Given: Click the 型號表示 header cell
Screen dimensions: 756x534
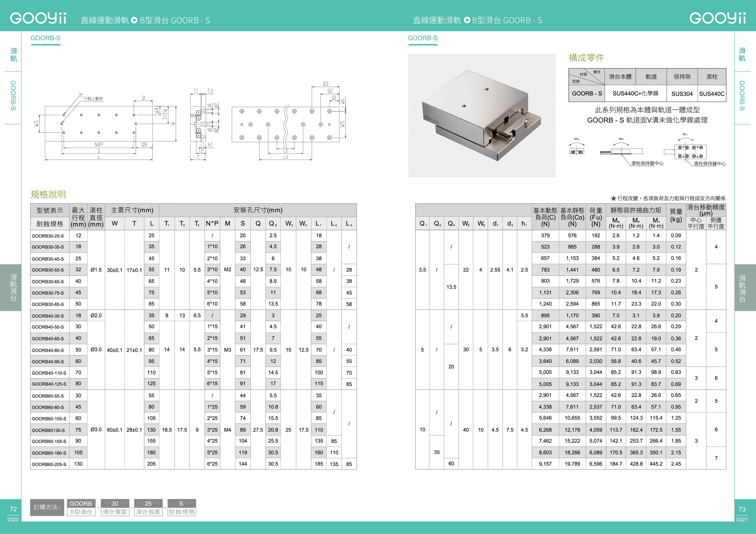Looking at the screenshot, I should coord(50,210).
